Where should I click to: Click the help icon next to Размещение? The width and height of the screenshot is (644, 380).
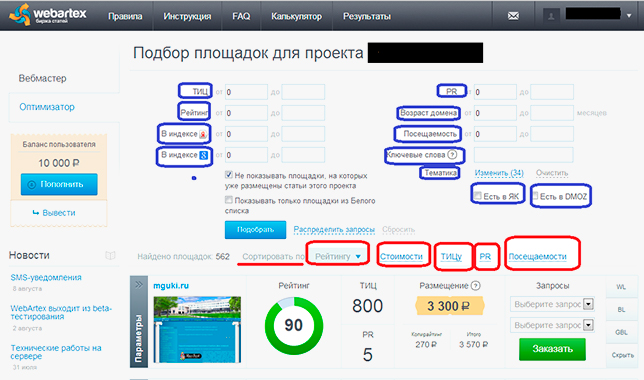click(476, 286)
